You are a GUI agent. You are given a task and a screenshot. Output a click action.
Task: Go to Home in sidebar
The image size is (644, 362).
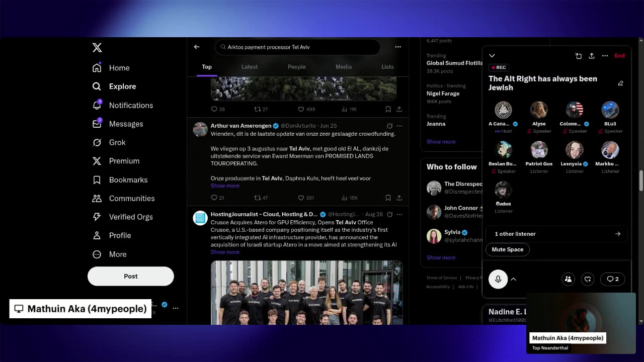click(x=111, y=68)
